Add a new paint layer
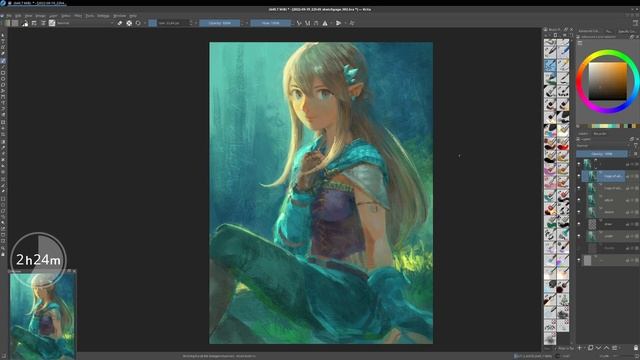This screenshot has height=360, width=640. pyautogui.click(x=580, y=348)
